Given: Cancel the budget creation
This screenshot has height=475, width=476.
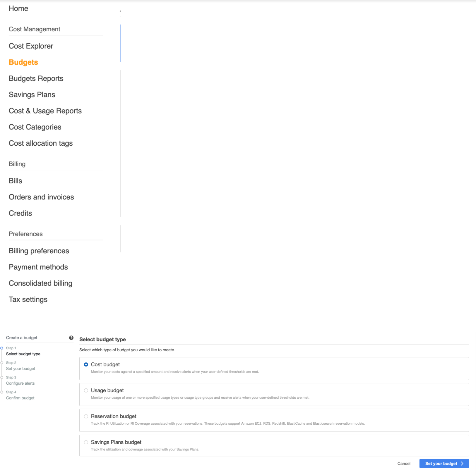Looking at the screenshot, I should coord(404,464).
